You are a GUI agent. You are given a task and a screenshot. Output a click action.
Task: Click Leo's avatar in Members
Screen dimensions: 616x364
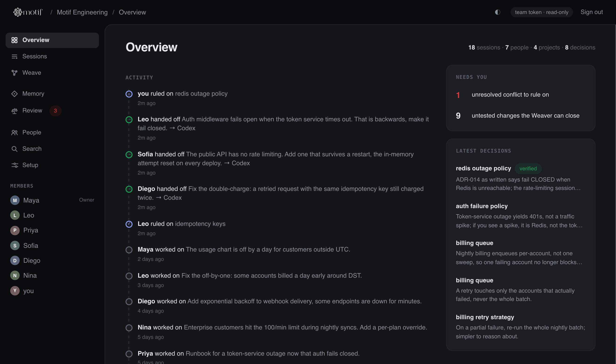[x=15, y=215]
